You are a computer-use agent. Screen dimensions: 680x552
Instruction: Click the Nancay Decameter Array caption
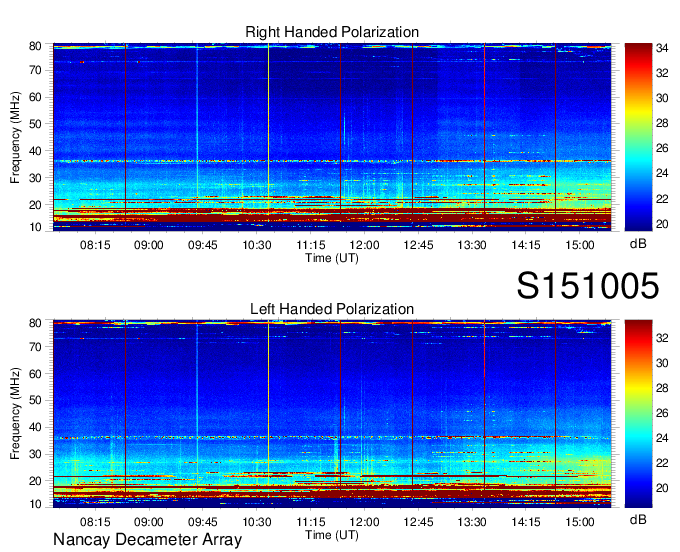[147, 540]
